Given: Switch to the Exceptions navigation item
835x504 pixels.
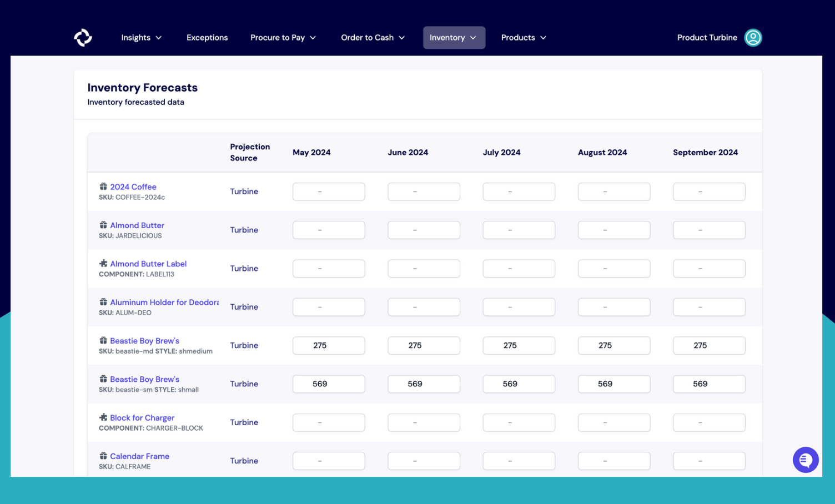Looking at the screenshot, I should 207,37.
